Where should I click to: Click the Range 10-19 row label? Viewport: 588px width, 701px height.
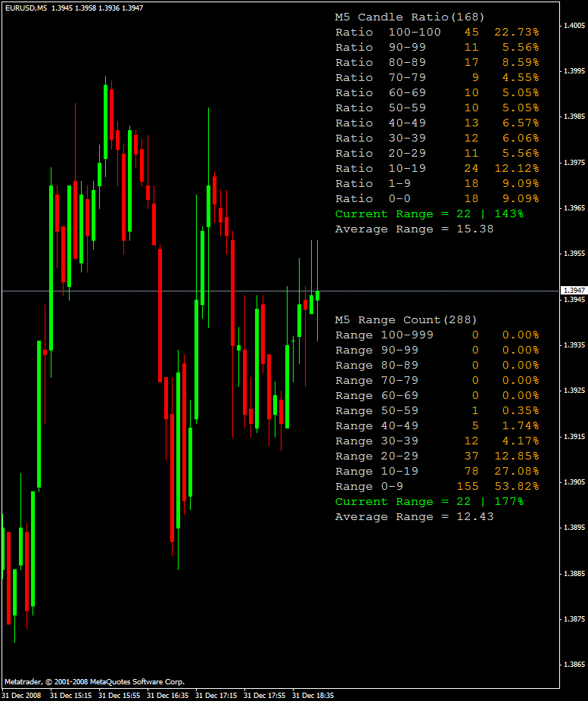point(377,472)
